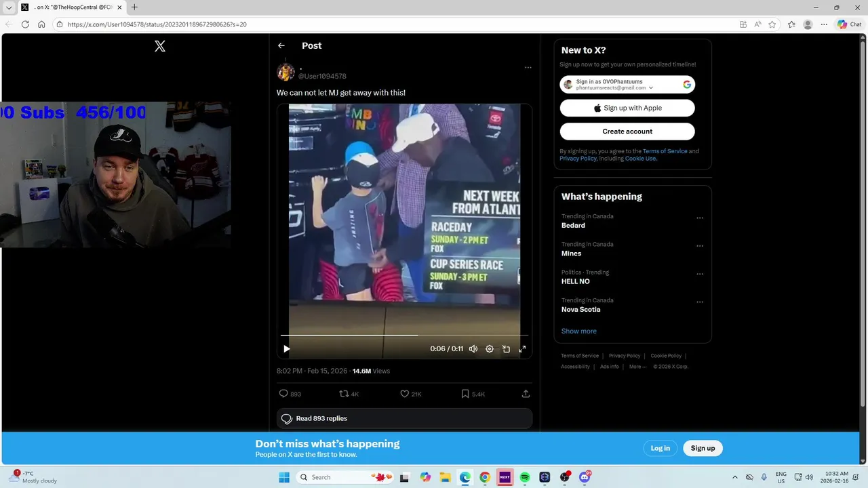The width and height of the screenshot is (868, 488).
Task: Open Windows Start menu
Action: click(x=283, y=477)
